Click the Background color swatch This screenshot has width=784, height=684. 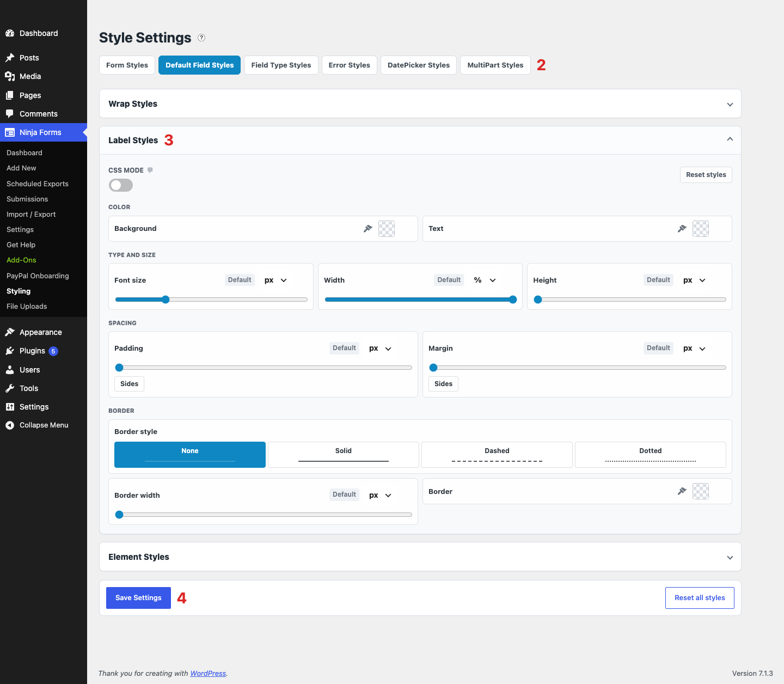387,229
